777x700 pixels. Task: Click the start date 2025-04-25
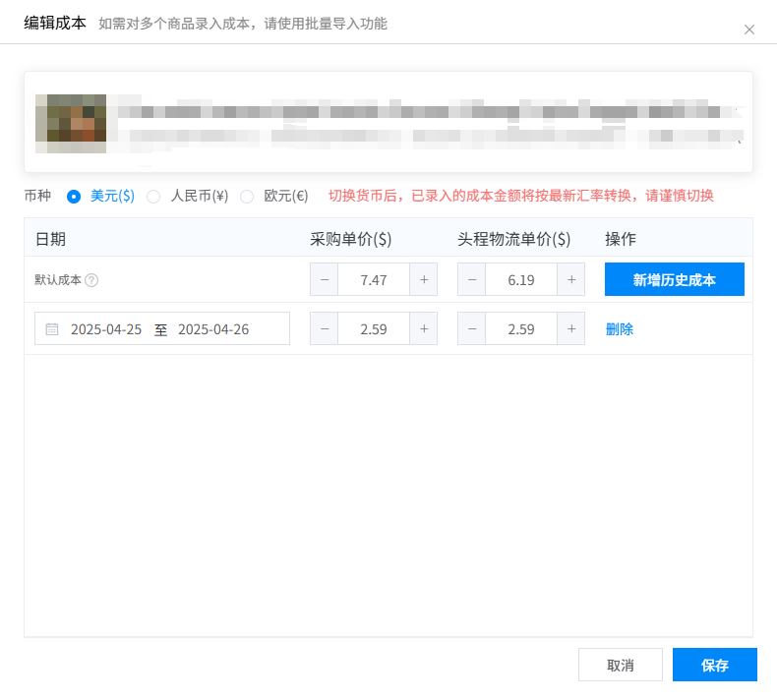[106, 329]
